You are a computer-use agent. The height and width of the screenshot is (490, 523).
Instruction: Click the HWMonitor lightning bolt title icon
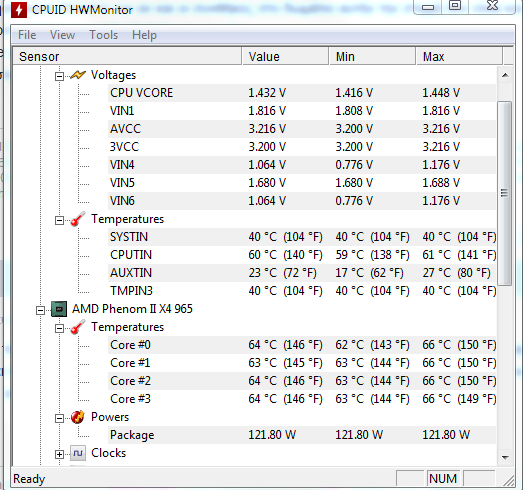tap(19, 10)
